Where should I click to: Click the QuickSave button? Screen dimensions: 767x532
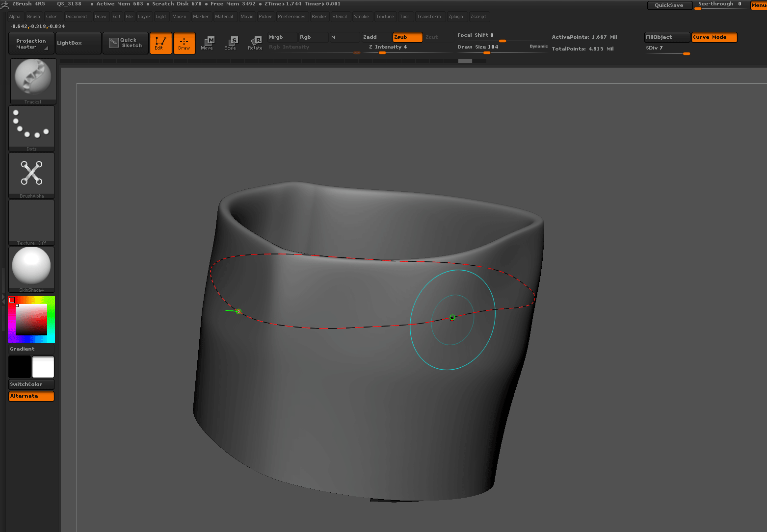click(669, 5)
